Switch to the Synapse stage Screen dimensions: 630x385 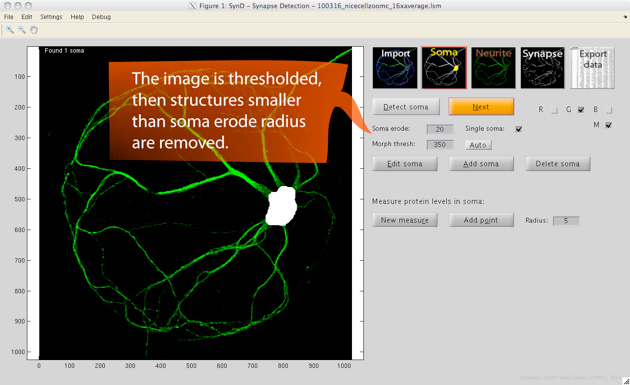pyautogui.click(x=542, y=68)
